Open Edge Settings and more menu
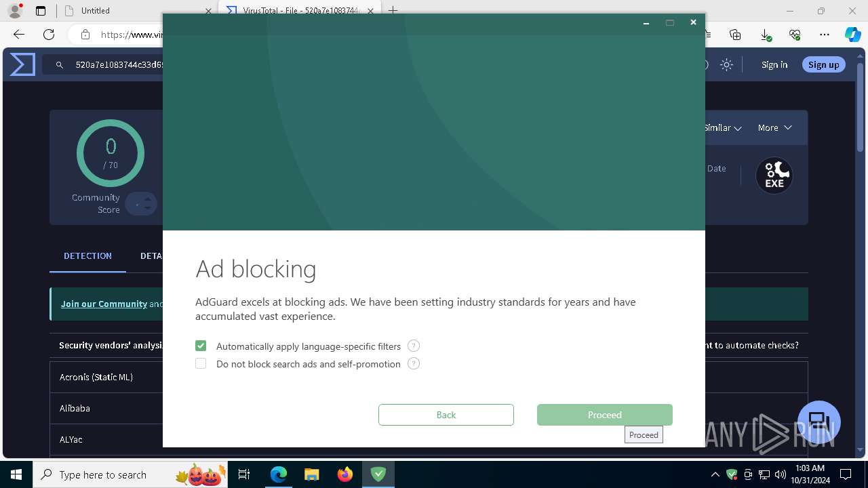Image resolution: width=868 pixels, height=488 pixels. [825, 35]
